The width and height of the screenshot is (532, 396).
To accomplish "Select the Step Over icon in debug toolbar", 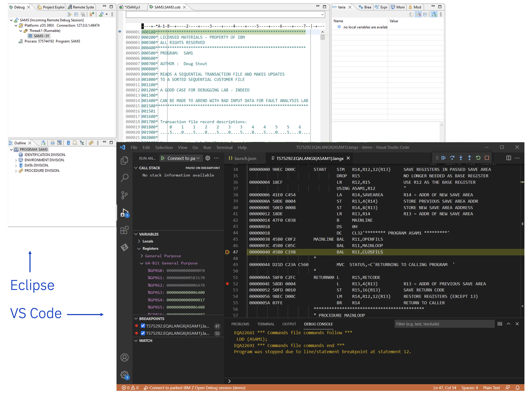I will [x=452, y=158].
